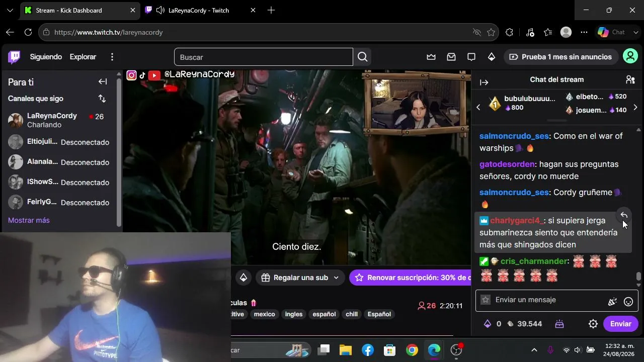
Task: Expand Regalar una sub dropdown arrow
Action: (336, 278)
